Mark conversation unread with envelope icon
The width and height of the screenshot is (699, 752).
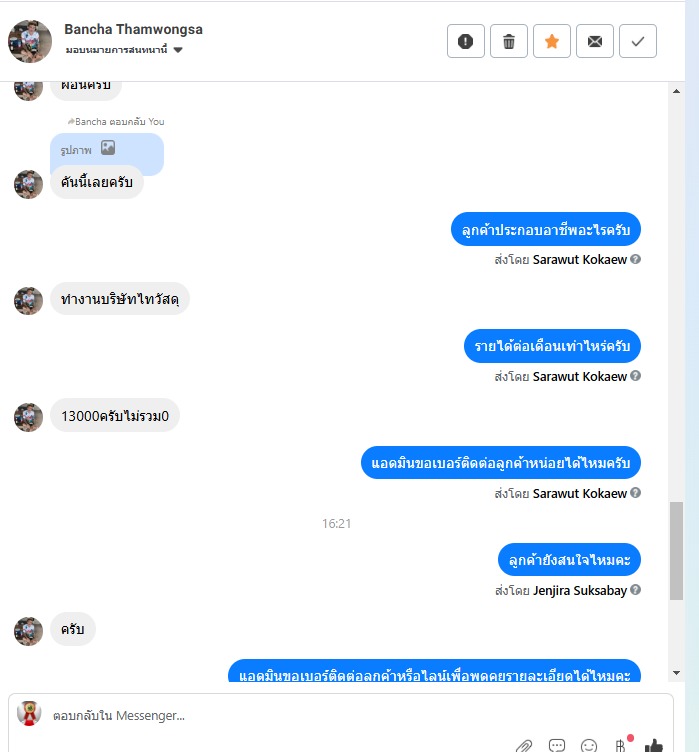click(x=595, y=41)
